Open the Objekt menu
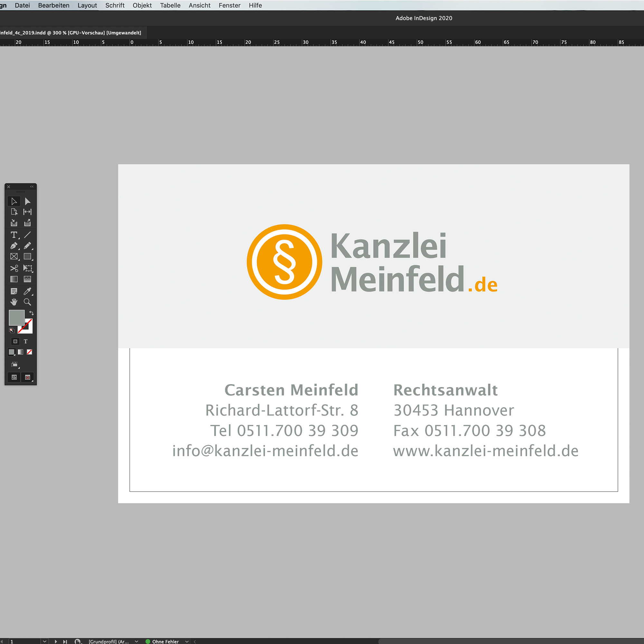Image resolution: width=644 pixels, height=644 pixels. (142, 5)
